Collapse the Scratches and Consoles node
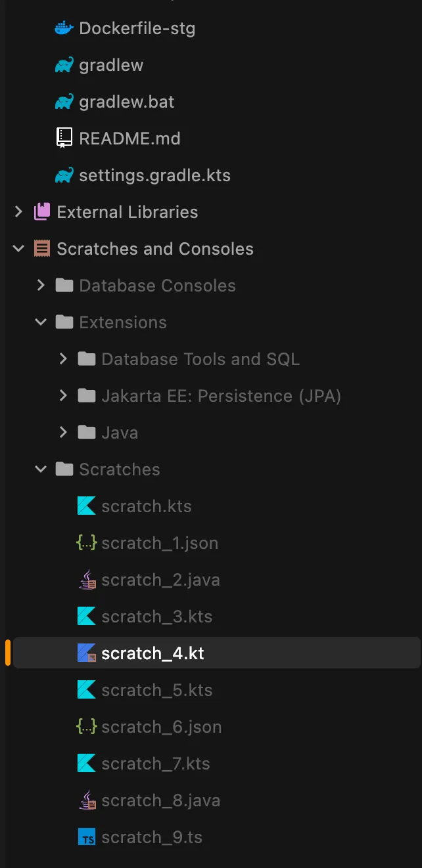Viewport: 422px width, 868px height. [x=19, y=249]
